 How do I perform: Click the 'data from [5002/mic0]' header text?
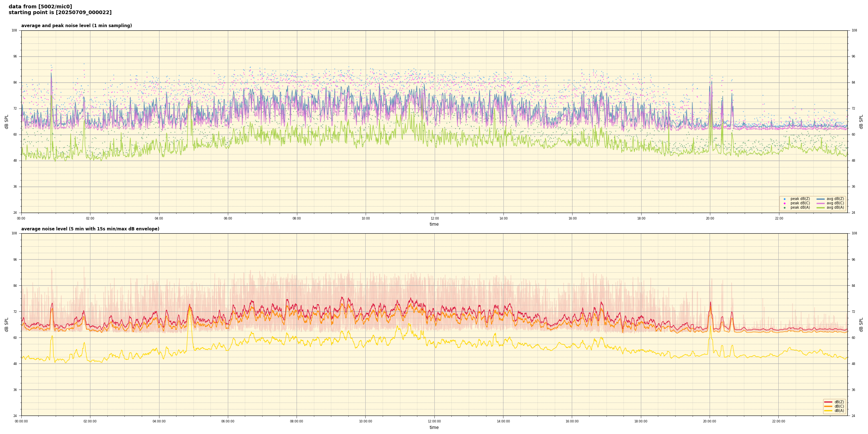[40, 7]
